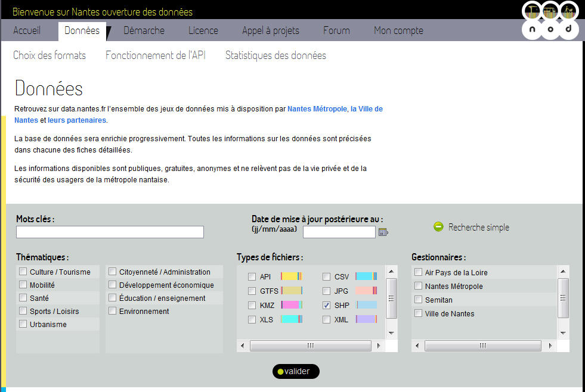585x392 pixels.
Task: Click the valider button
Action: [296, 371]
